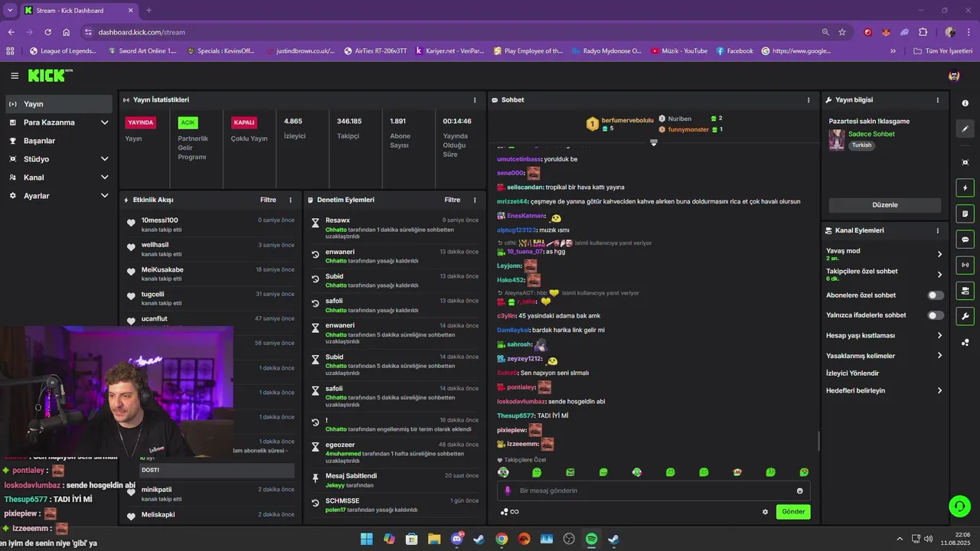Open the Sohbet panel three-dot menu
The height and width of the screenshot is (551, 980).
[x=808, y=99]
